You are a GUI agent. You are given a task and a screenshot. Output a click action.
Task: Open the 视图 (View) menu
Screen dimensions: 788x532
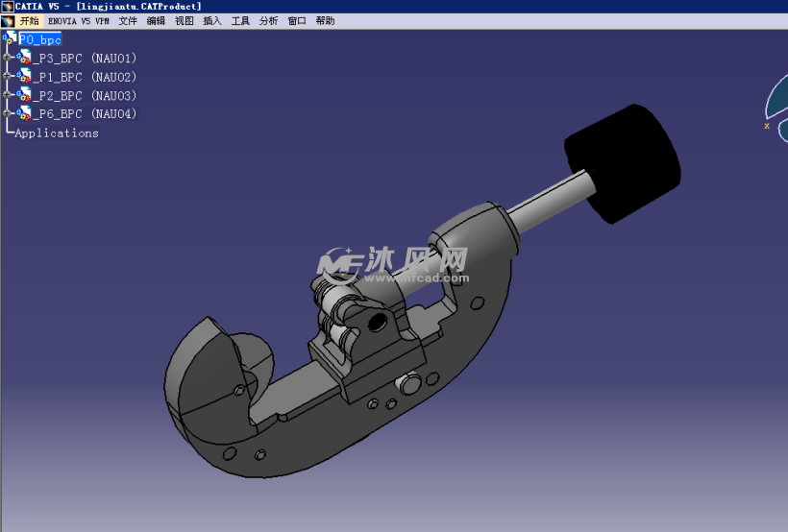pos(184,20)
